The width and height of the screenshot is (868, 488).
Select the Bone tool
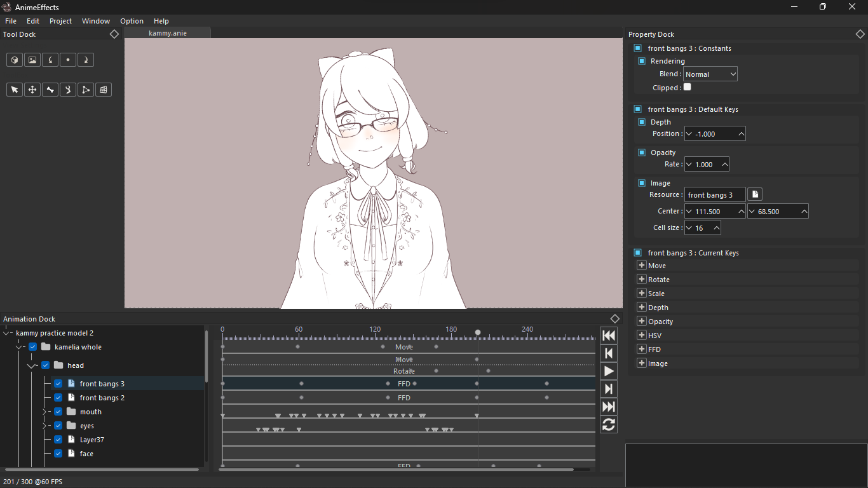point(50,90)
